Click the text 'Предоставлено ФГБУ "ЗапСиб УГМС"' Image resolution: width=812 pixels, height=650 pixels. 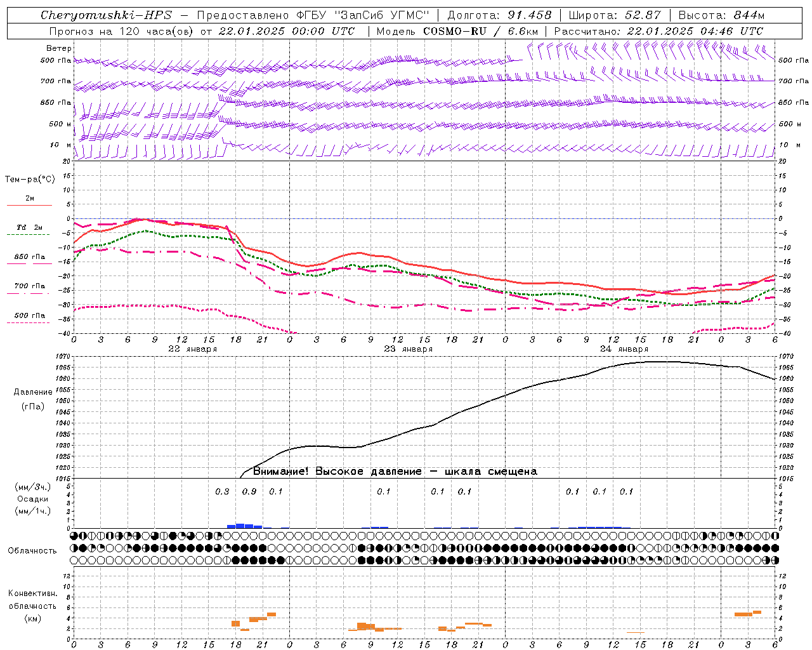[313, 15]
